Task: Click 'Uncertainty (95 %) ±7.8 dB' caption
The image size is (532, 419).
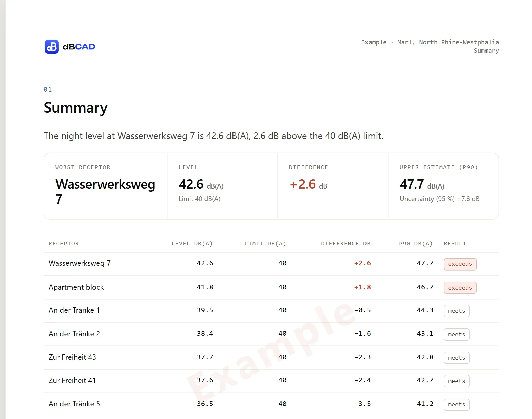Action: tap(440, 199)
